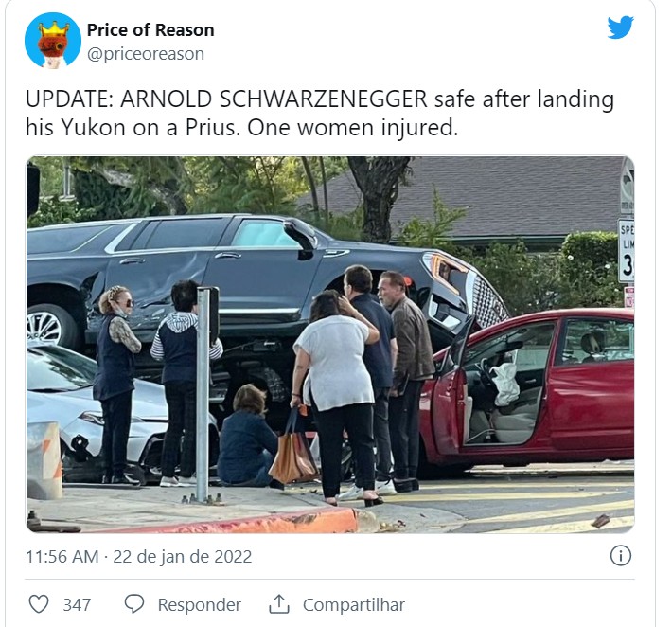The image size is (672, 627).
Task: Like the tweet with the heart icon
Action: pos(39,604)
